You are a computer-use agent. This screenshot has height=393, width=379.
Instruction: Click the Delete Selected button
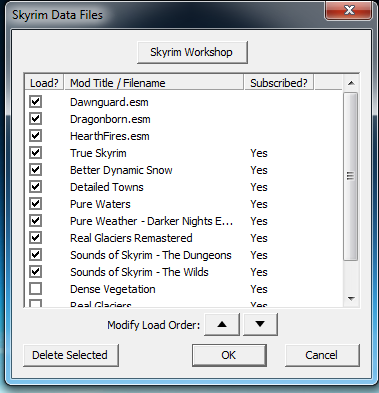point(71,355)
